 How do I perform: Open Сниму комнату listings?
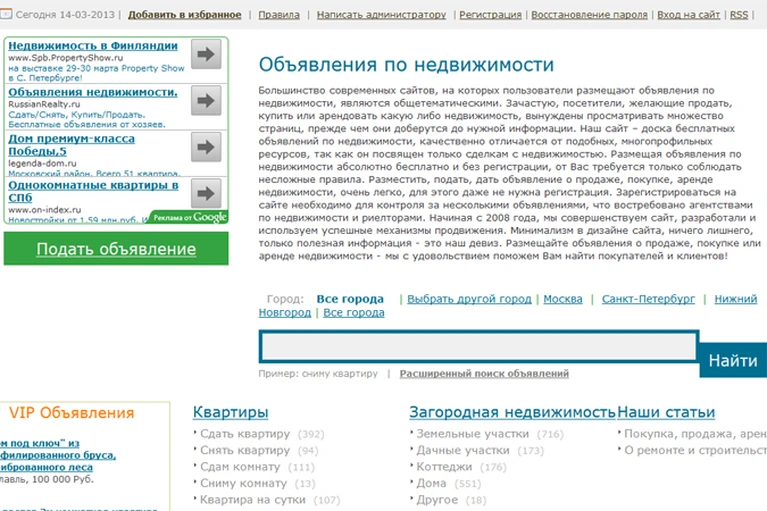[x=244, y=483]
